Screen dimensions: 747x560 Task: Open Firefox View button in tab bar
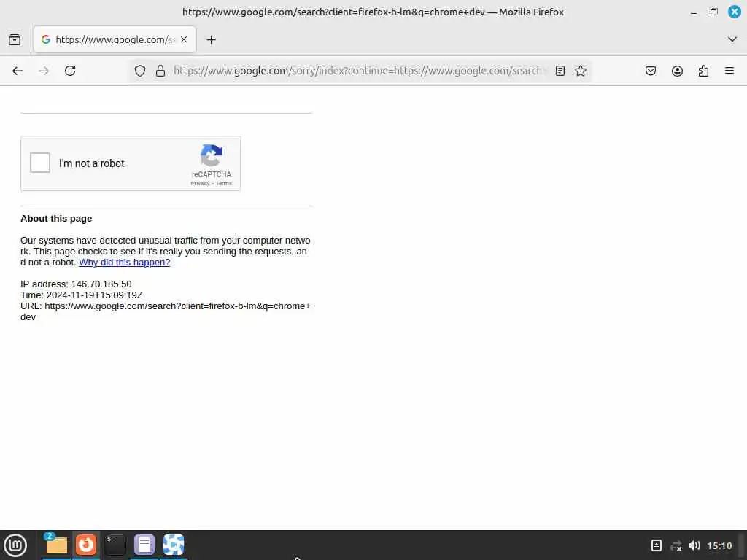click(15, 39)
